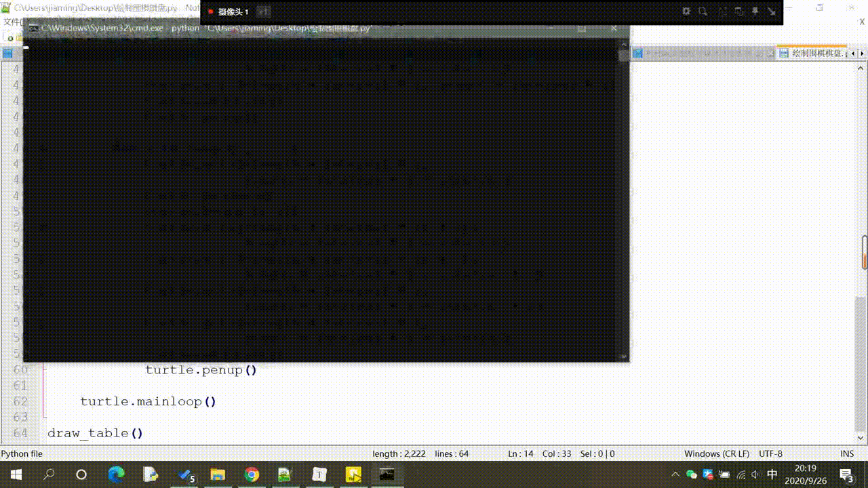Launch Microsoft Edge from taskbar
868x488 pixels.
(x=117, y=474)
